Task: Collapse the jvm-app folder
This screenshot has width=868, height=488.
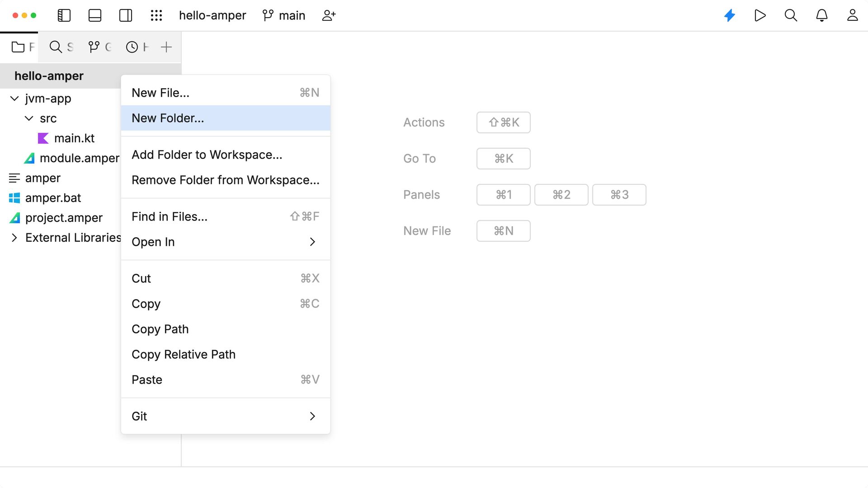Action: (x=14, y=99)
